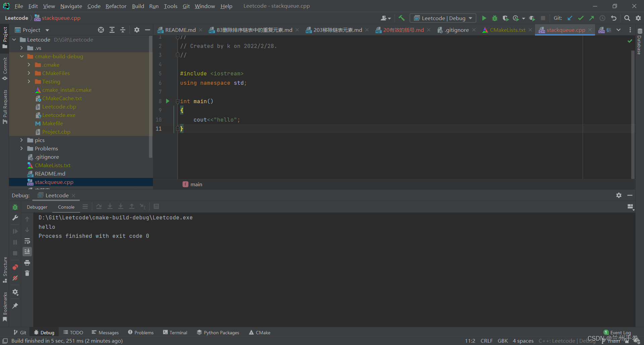This screenshot has height=345, width=644.
Task: Click Git commit checkmark icon
Action: [581, 18]
